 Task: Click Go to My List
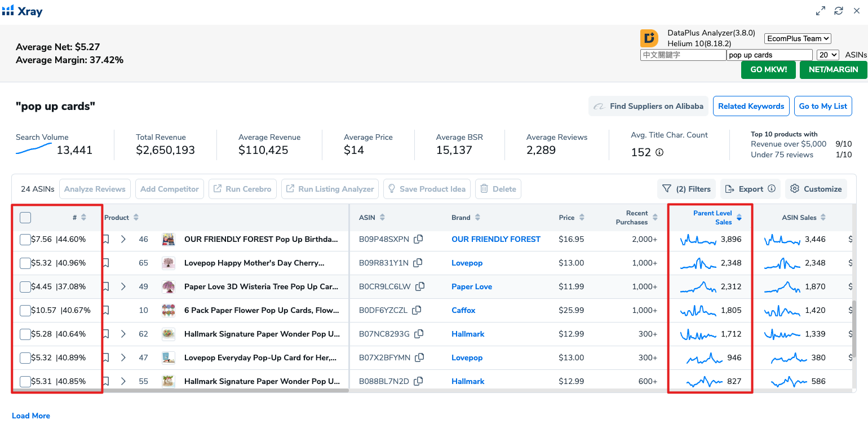pos(823,106)
